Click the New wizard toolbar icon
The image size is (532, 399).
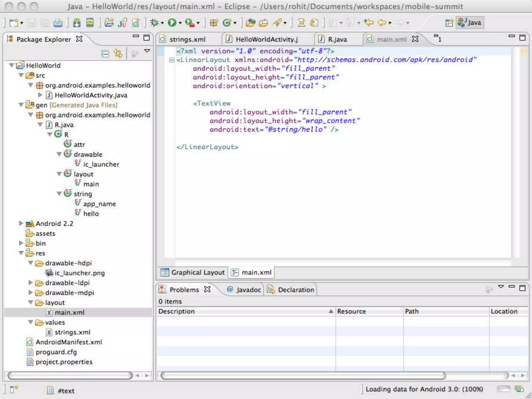tap(14, 23)
